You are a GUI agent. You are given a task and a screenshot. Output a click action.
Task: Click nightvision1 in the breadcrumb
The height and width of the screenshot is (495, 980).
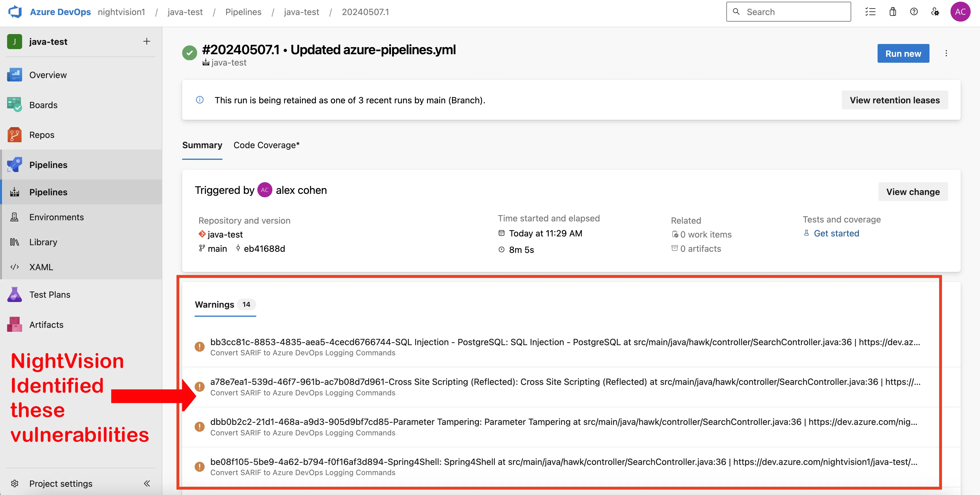pyautogui.click(x=121, y=12)
